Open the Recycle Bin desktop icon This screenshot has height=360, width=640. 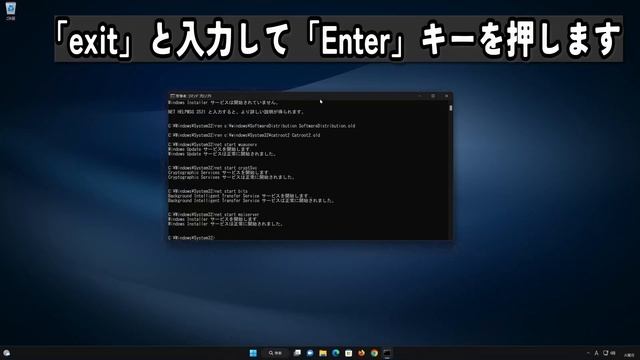[11, 11]
